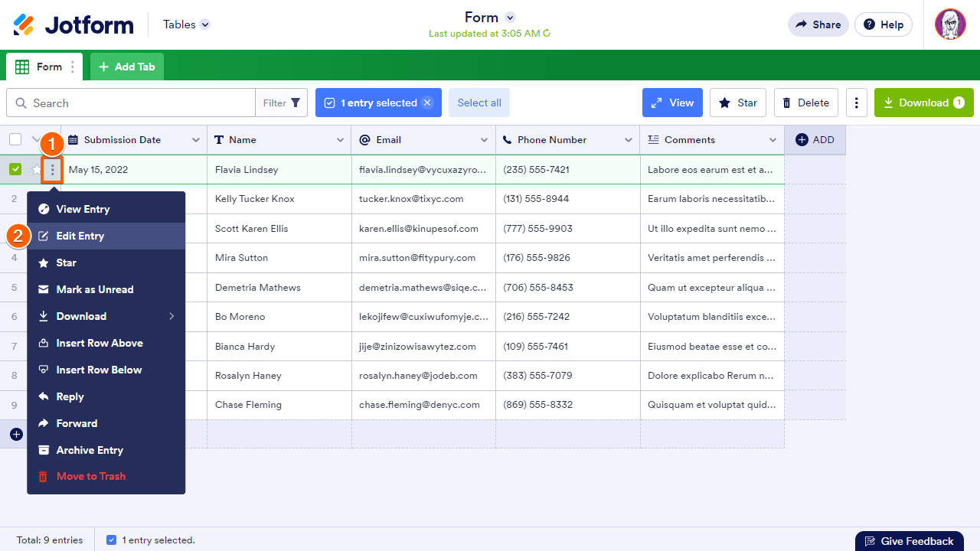980x551 pixels.
Task: Toggle the select-all checkbox in header row
Action: (x=15, y=139)
